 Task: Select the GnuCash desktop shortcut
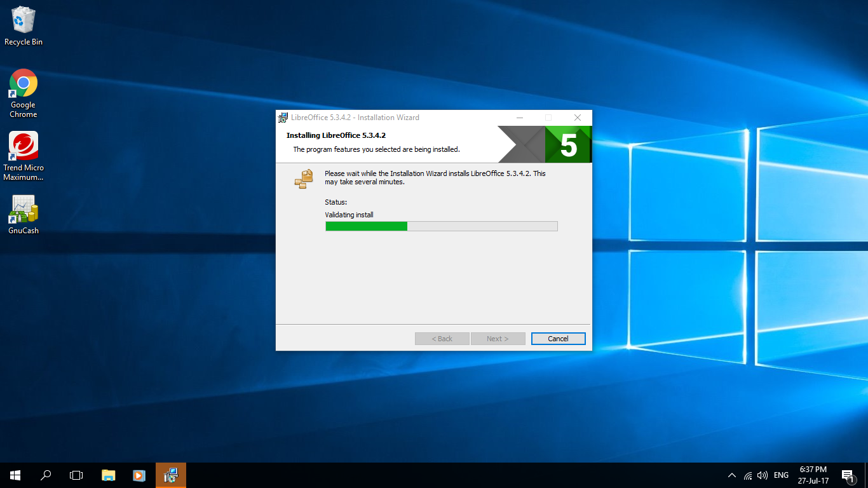point(24,214)
